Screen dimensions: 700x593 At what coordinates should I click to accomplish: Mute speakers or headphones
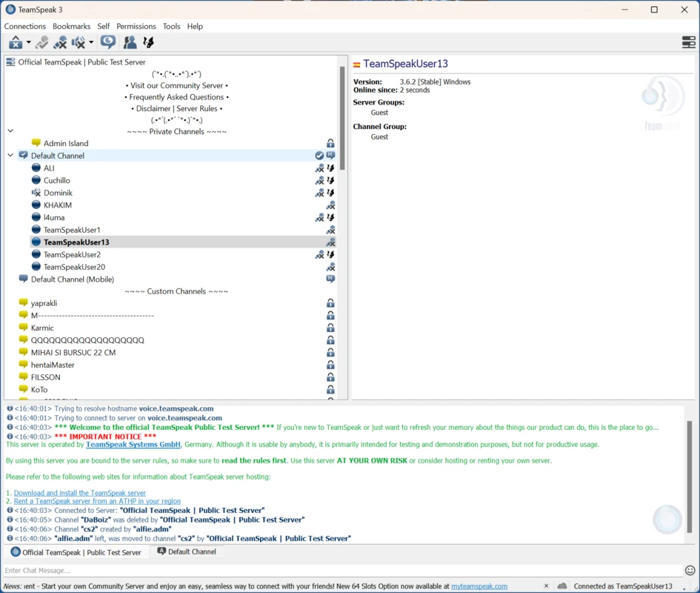[77, 42]
